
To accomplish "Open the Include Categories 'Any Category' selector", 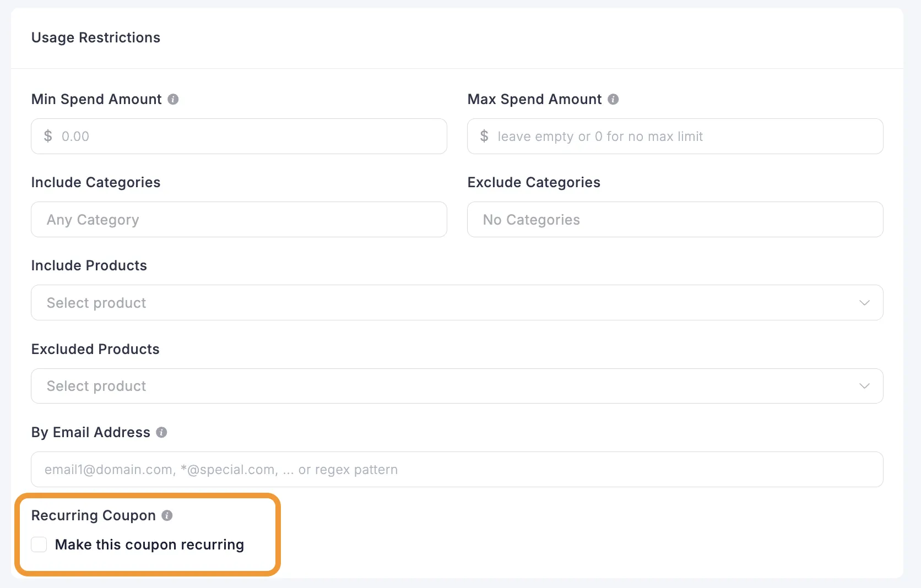I will pyautogui.click(x=239, y=220).
